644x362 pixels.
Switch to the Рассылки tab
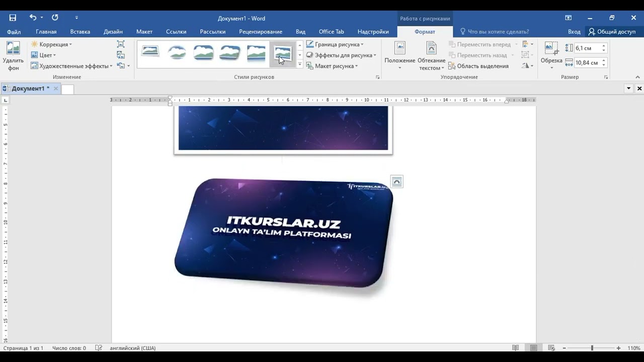(x=213, y=32)
